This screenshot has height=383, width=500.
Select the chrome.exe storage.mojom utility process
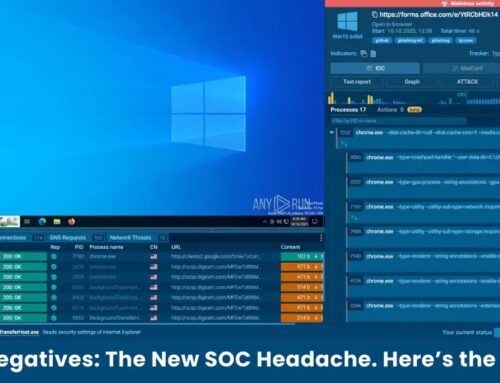423,237
